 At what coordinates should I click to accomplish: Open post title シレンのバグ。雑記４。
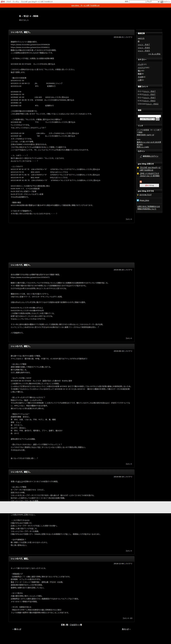click(x=21, y=265)
